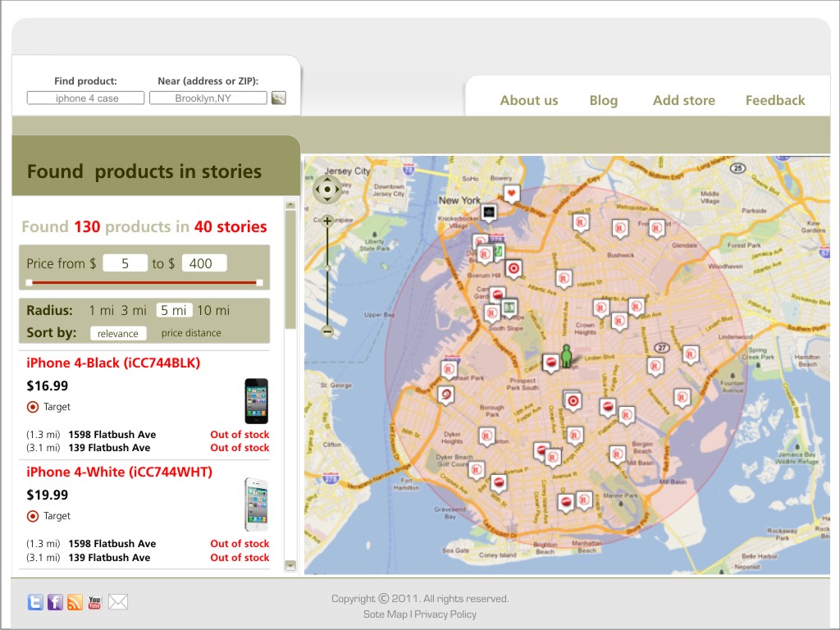Select the black store marker near Knickerbocker Village
The height and width of the screenshot is (630, 840).
(489, 212)
